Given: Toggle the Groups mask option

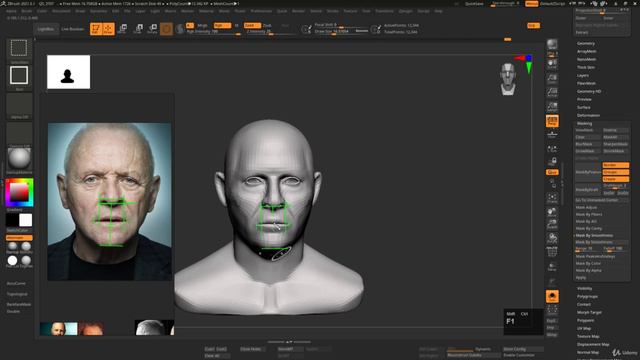Looking at the screenshot, I should pyautogui.click(x=616, y=172).
